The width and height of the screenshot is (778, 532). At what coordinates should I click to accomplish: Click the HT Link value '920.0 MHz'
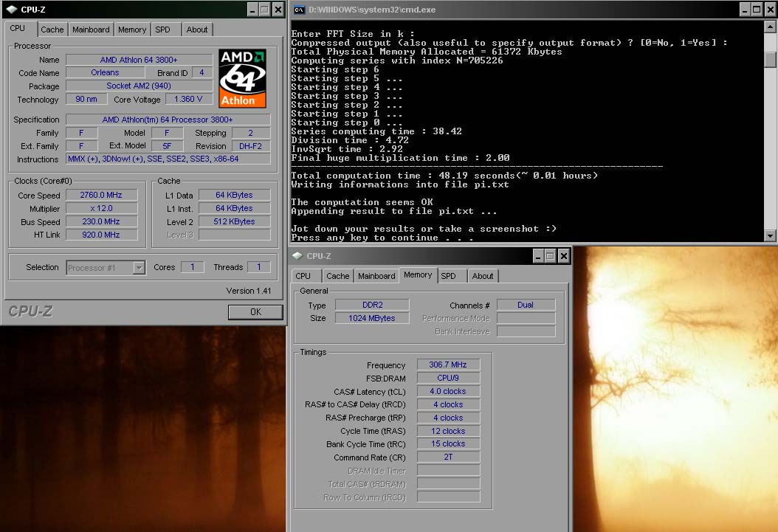pyautogui.click(x=101, y=235)
